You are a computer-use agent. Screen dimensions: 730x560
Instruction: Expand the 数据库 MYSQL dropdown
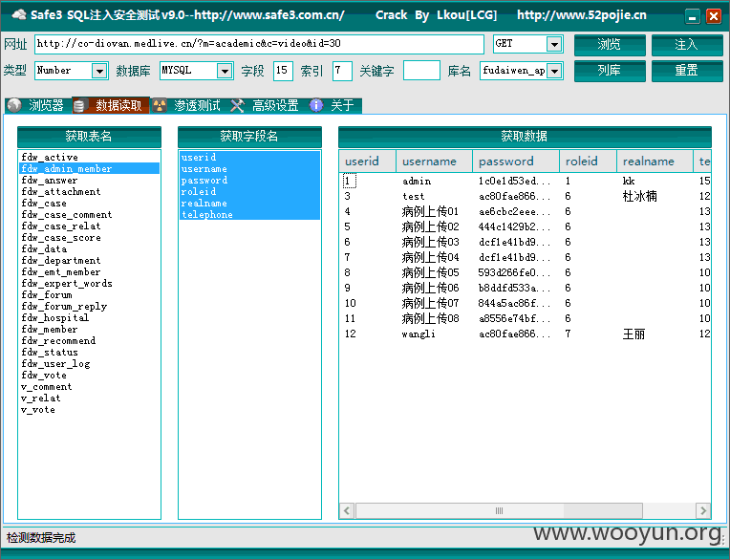[x=225, y=72]
